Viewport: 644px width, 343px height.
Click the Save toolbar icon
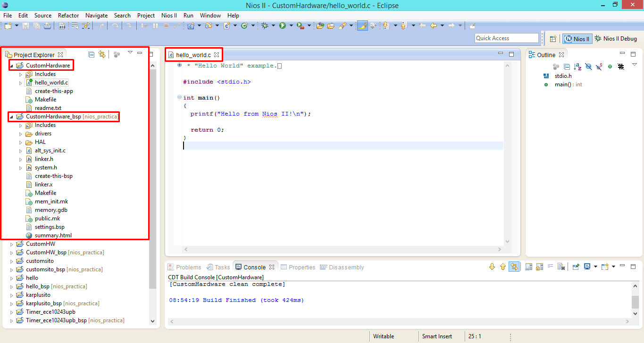25,25
